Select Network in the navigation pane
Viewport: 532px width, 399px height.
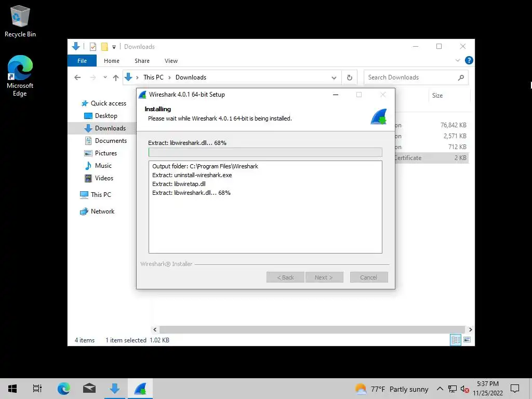coord(97,211)
